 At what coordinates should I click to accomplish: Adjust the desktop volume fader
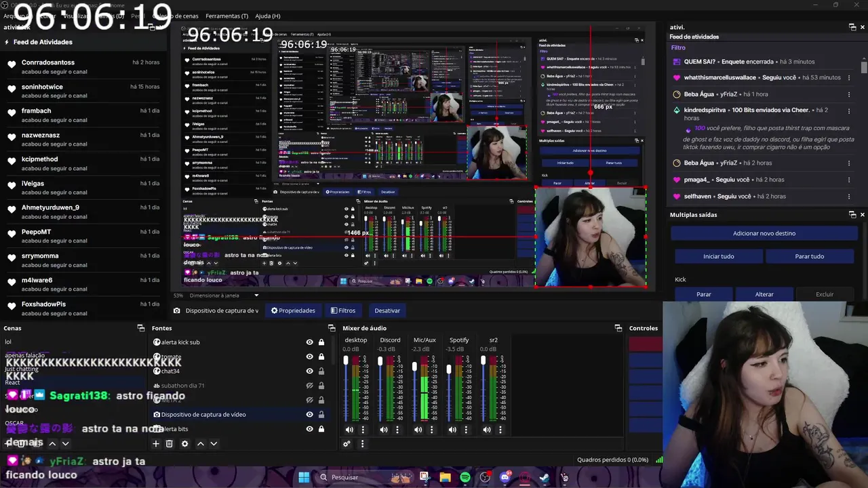tap(346, 360)
